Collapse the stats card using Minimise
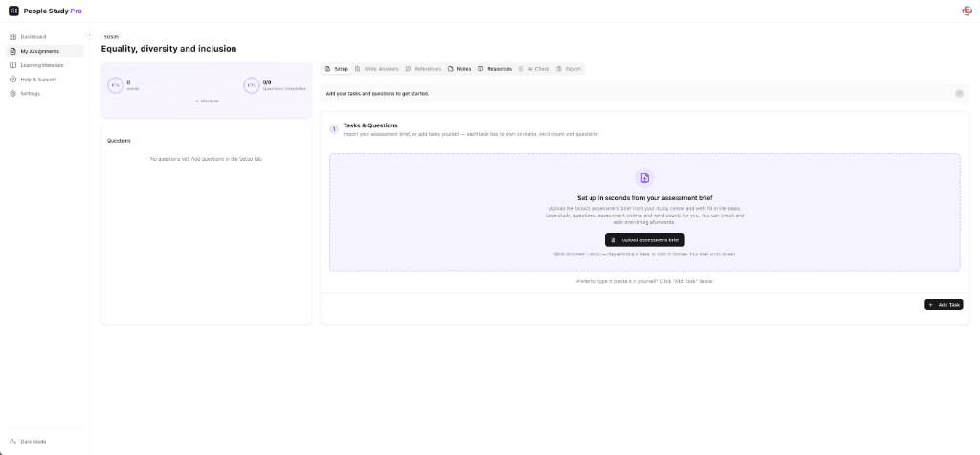The height and width of the screenshot is (455, 980). (x=207, y=101)
